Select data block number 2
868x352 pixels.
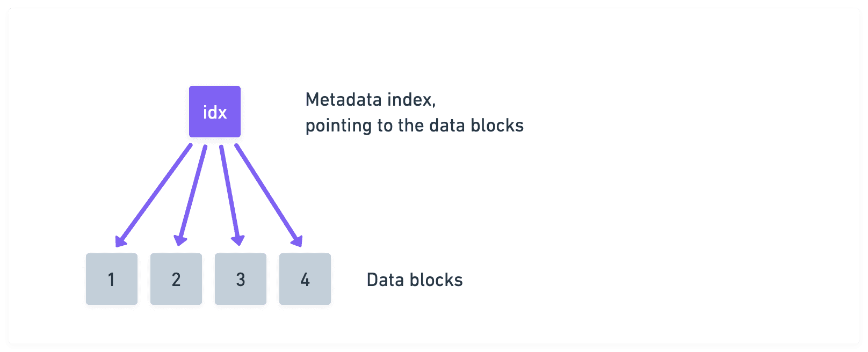(x=176, y=279)
